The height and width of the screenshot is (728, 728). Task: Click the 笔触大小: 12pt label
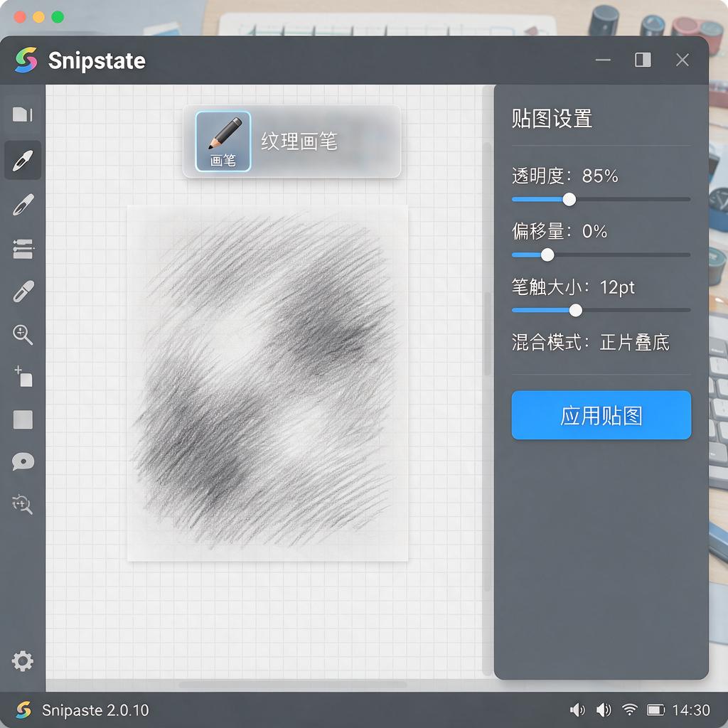point(573,287)
